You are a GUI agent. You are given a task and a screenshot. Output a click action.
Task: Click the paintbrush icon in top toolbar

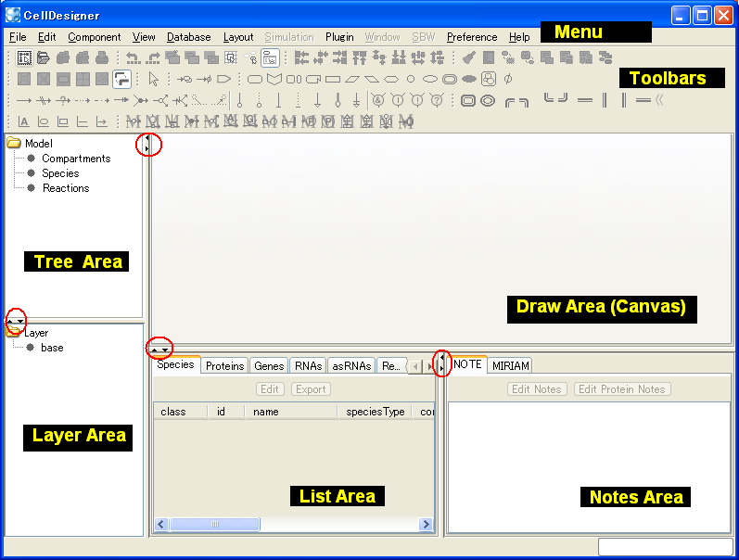point(468,58)
